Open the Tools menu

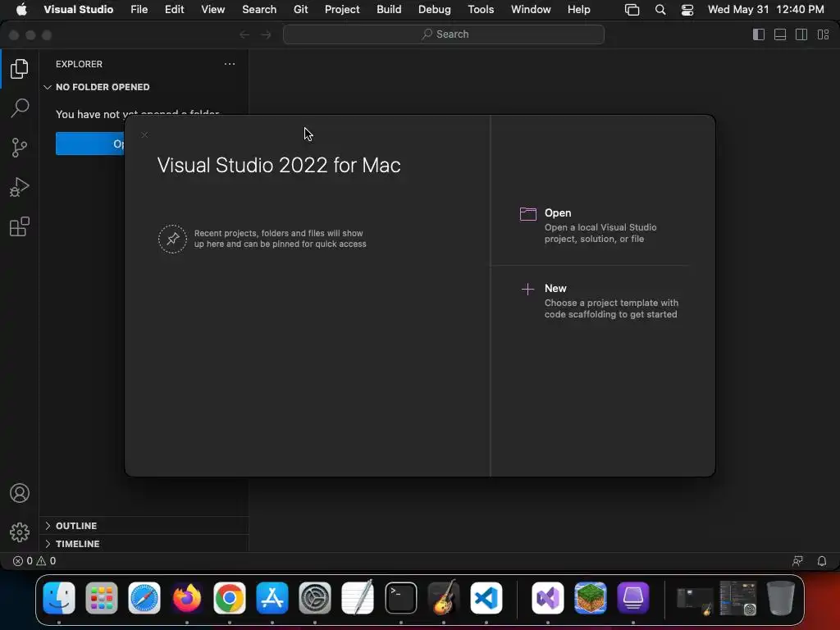[x=481, y=9]
